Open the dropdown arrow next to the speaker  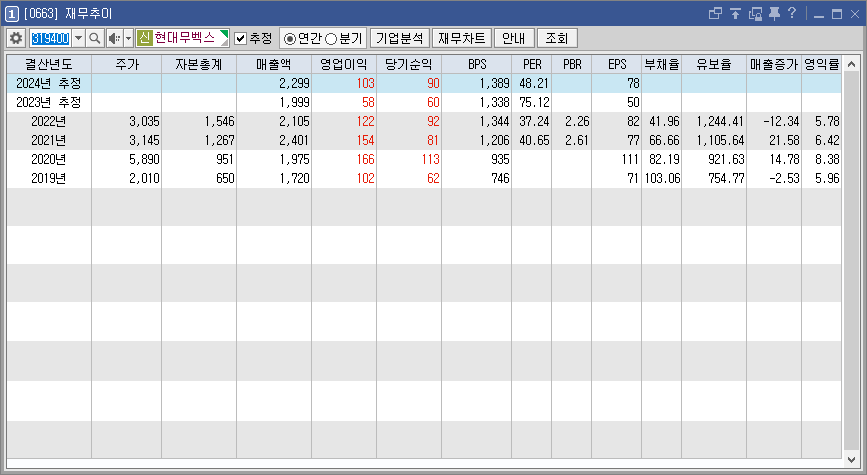[x=128, y=38]
